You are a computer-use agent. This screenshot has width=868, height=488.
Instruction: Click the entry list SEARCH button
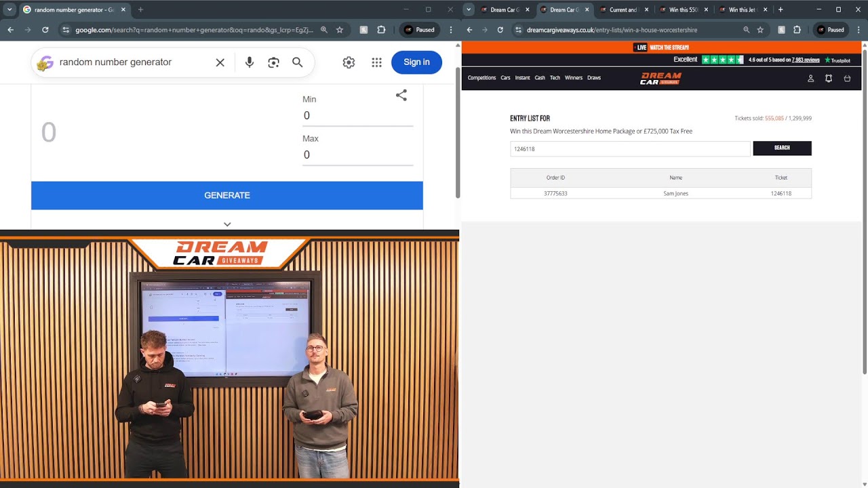tap(782, 148)
